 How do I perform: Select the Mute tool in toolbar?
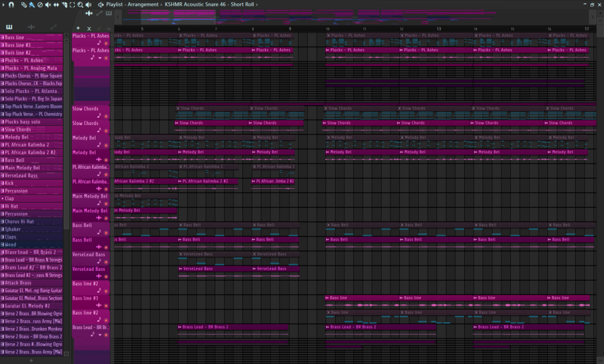point(48,5)
